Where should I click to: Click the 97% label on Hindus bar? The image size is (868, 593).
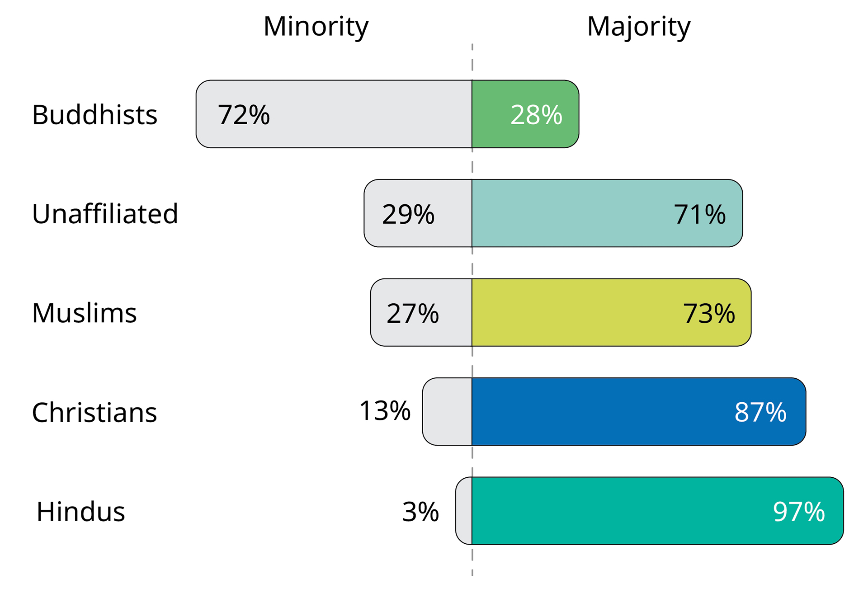pyautogui.click(x=799, y=512)
